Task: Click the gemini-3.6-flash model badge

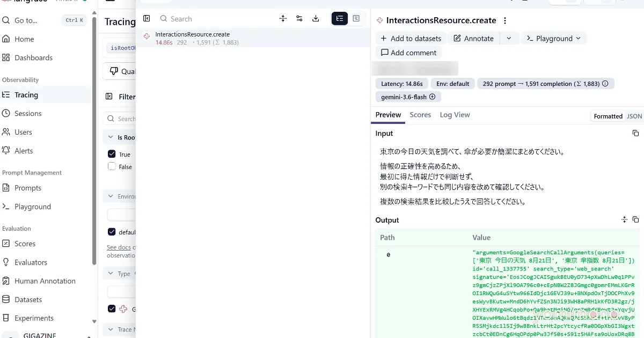Action: click(408, 97)
